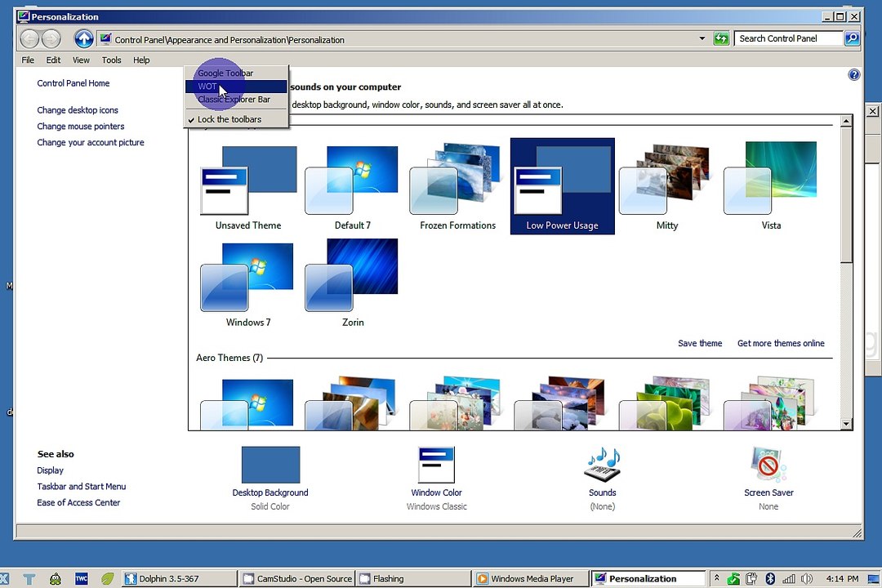Click the 4:14 PM clock
The image size is (882, 588).
pos(842,578)
